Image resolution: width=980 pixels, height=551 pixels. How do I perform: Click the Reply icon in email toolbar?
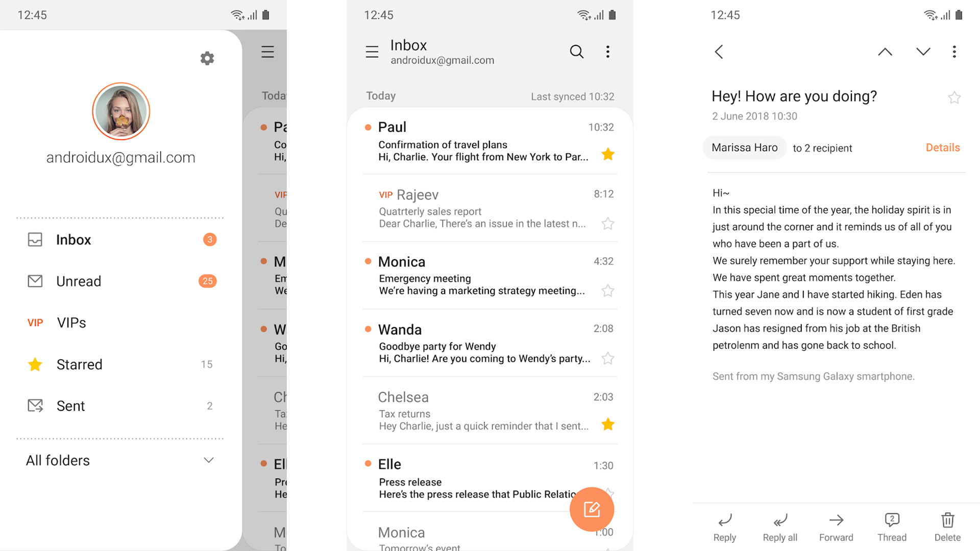(726, 521)
